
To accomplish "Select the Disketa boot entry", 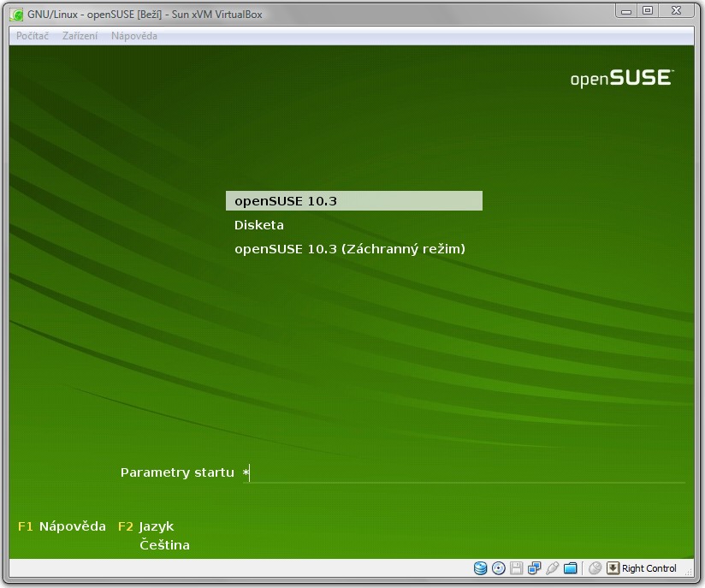I will point(259,225).
